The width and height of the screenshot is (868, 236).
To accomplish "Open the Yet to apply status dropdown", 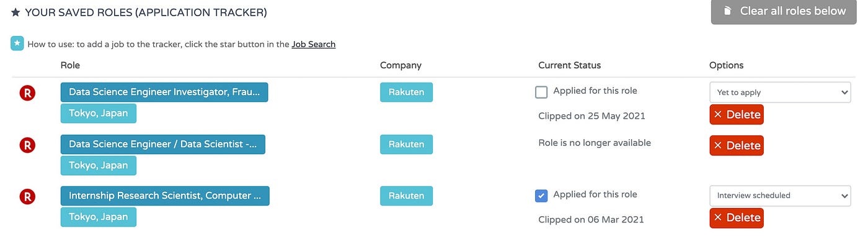I will (780, 92).
